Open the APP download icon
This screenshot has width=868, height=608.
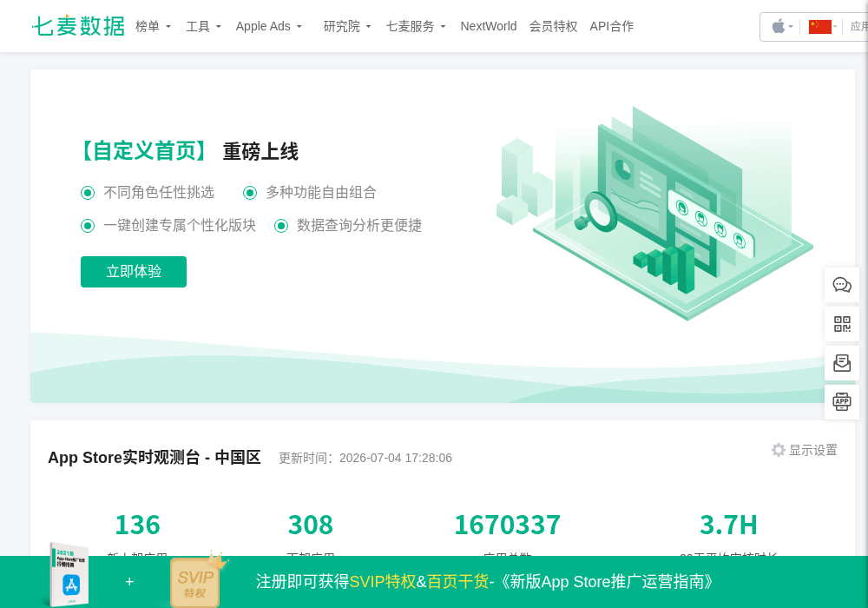coord(842,402)
